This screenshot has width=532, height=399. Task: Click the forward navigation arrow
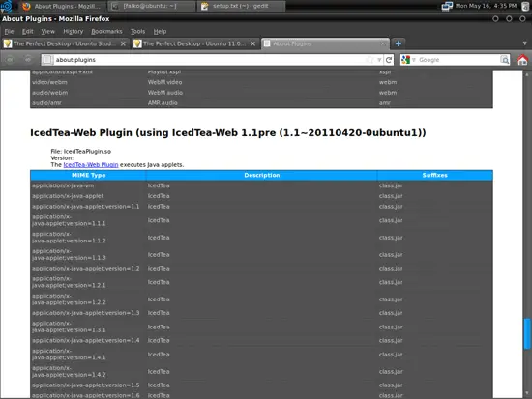(28, 60)
